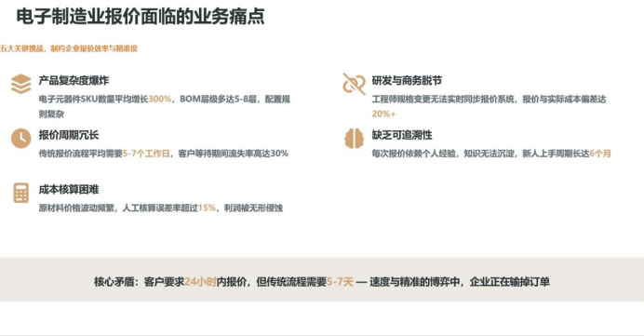Click the highlighted 15% figure

point(207,208)
